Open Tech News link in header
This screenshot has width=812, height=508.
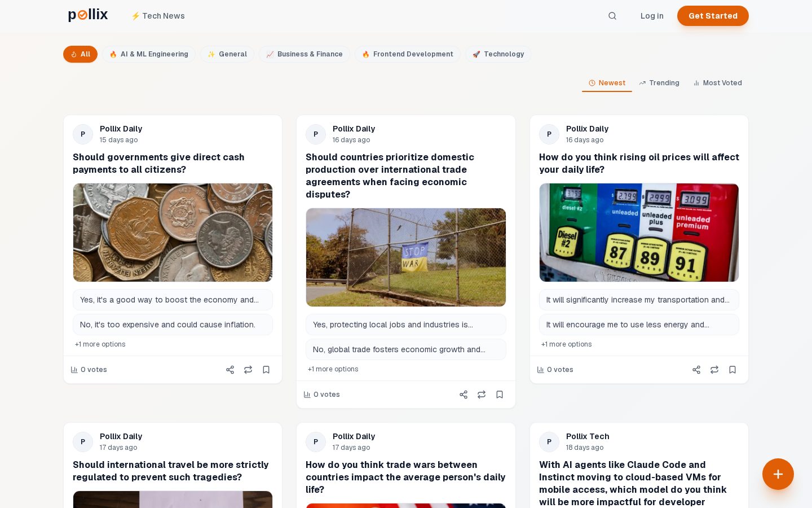[x=158, y=16]
